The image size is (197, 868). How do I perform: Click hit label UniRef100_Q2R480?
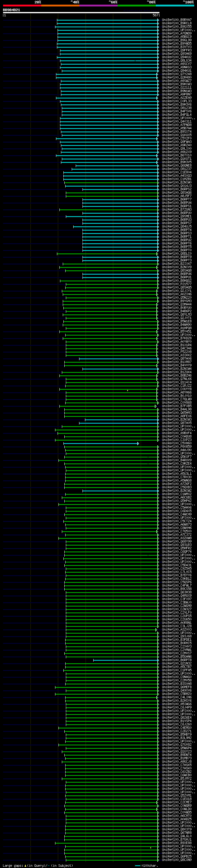point(177,78)
